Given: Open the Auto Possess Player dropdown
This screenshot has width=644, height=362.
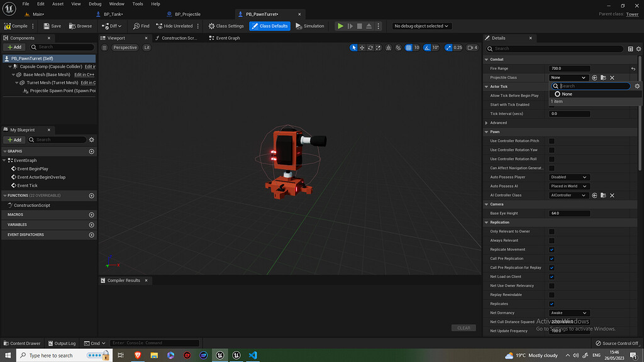Looking at the screenshot, I should 569,177.
